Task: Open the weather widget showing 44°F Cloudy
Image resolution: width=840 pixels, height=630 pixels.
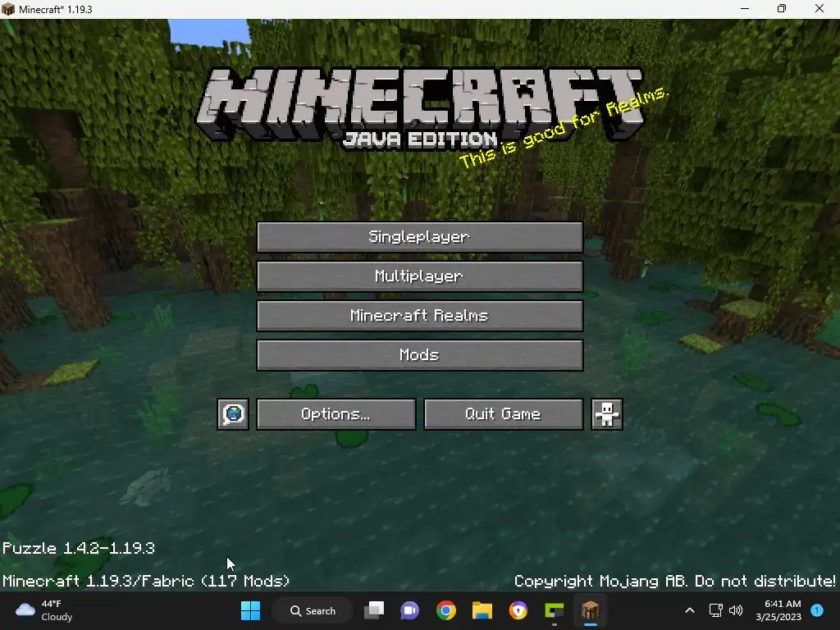Action: [44, 610]
